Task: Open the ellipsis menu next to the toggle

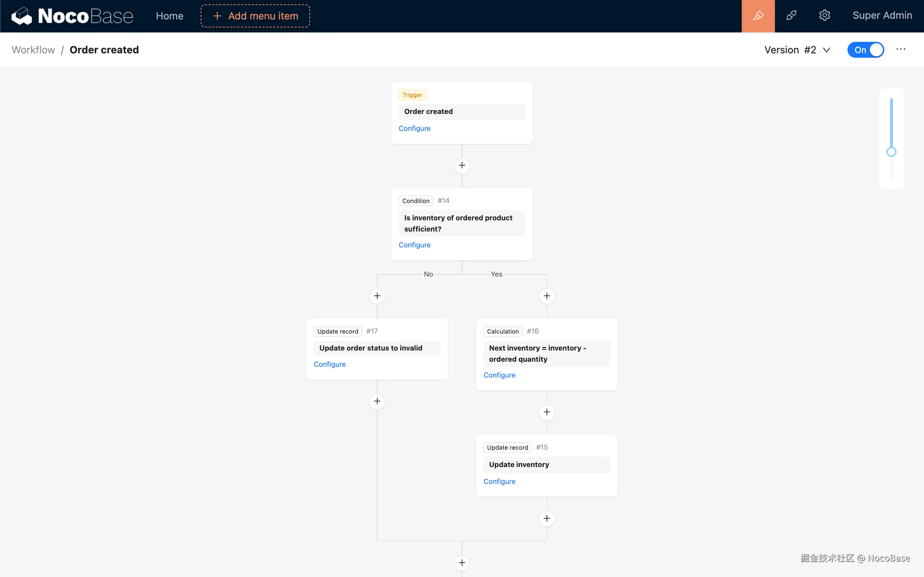Action: click(901, 49)
